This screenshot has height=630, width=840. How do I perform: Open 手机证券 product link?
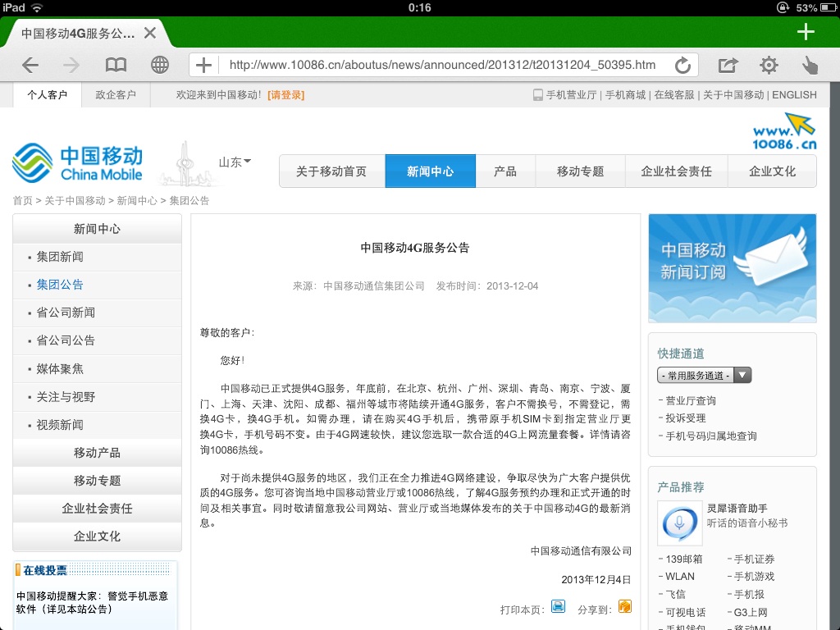point(755,559)
